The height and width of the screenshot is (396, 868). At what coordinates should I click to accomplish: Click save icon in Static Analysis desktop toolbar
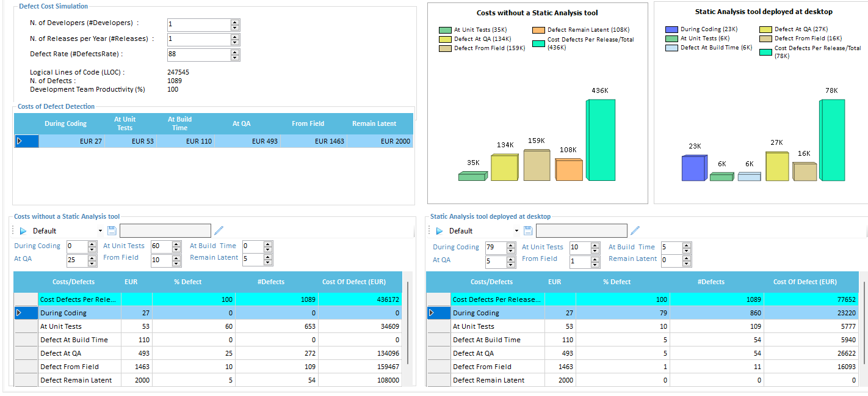click(528, 230)
